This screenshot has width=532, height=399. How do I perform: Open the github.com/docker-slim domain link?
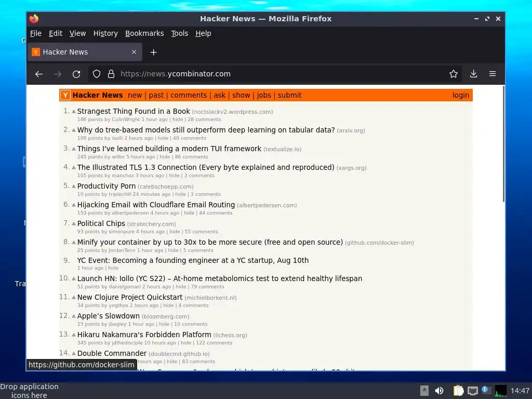click(x=379, y=243)
